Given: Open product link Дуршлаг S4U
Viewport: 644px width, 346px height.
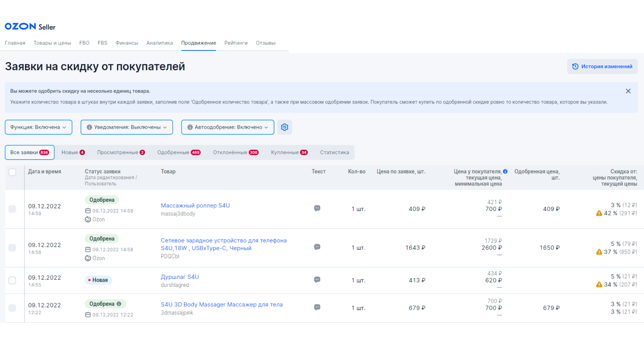Looking at the screenshot, I should click(x=180, y=277).
